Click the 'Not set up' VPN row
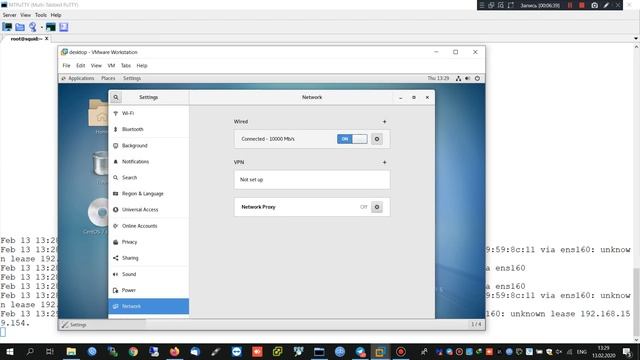Viewport: 640px width, 360px height. pos(312,180)
